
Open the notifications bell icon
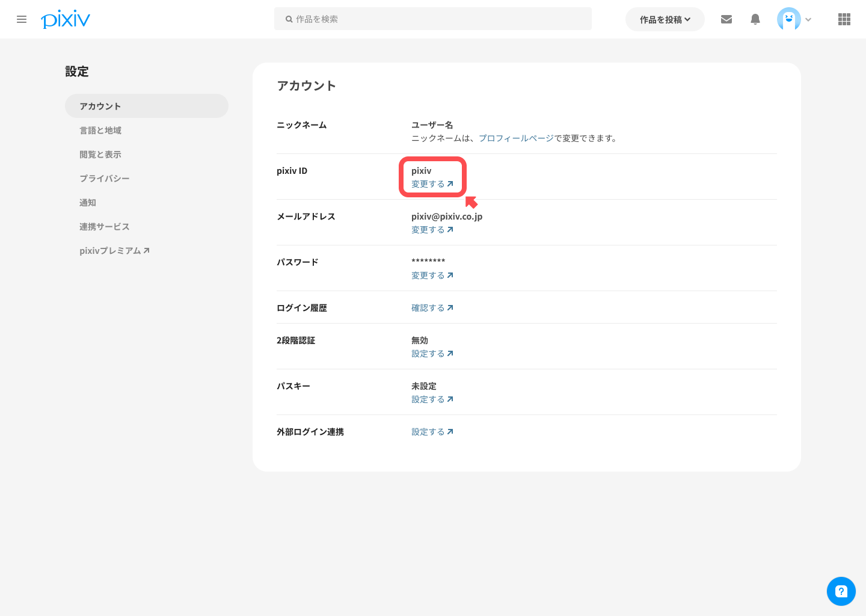(x=755, y=19)
